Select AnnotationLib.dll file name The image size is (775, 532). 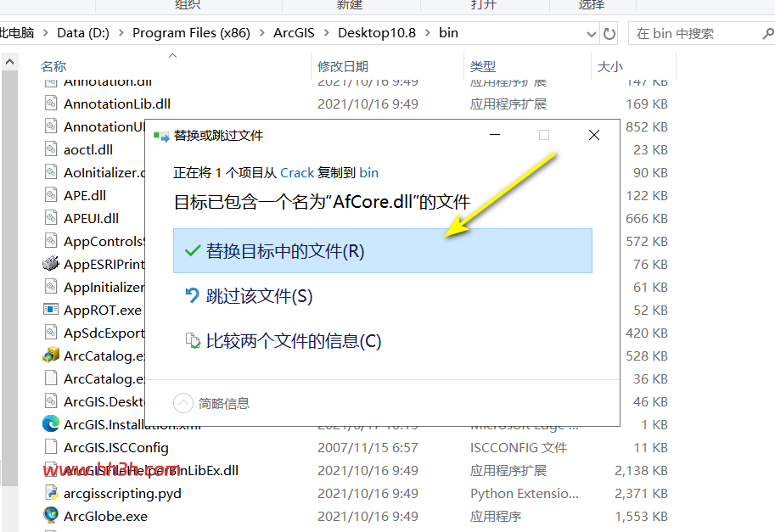tap(117, 104)
